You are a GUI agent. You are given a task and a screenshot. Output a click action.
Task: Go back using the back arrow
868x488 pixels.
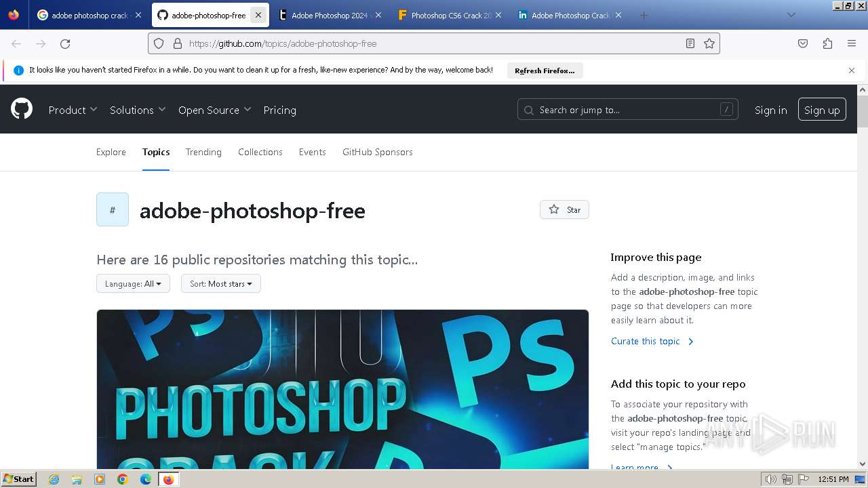tap(16, 43)
